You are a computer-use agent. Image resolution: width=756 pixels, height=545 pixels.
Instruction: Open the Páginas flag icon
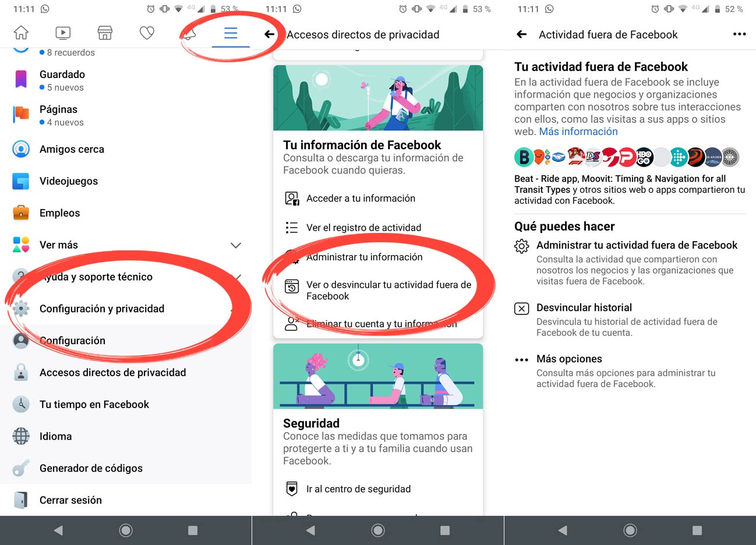21,115
